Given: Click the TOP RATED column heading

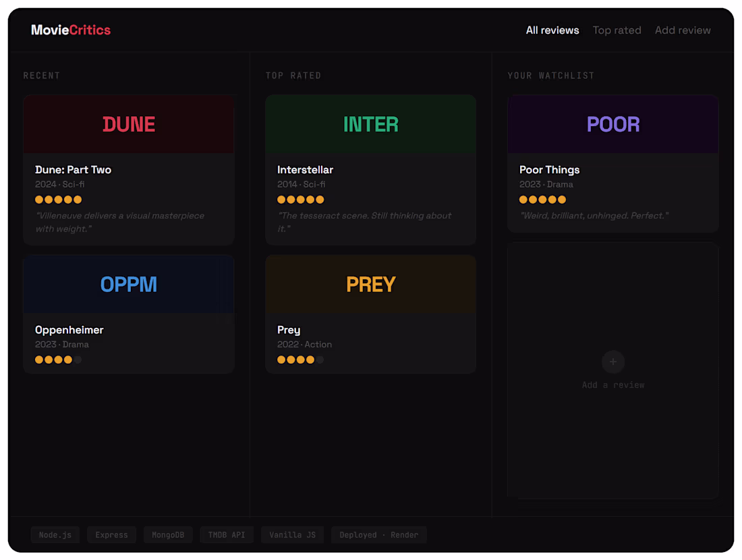Looking at the screenshot, I should [293, 76].
